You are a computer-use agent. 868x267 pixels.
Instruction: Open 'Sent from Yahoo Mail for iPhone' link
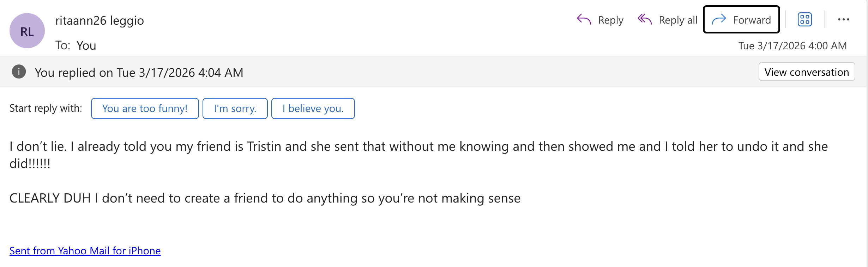85,251
